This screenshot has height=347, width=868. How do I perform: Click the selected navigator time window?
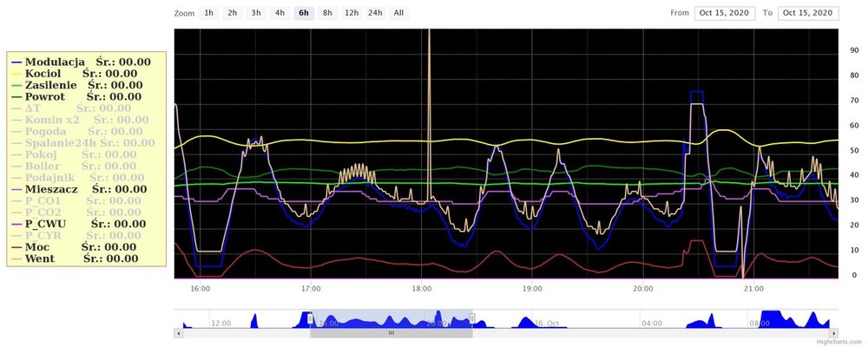pos(391,318)
